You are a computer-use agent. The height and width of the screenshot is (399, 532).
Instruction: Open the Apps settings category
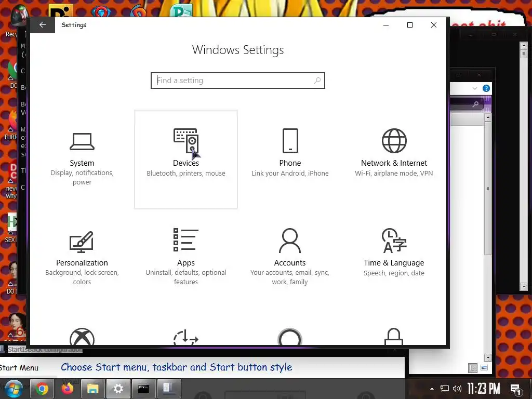tap(186, 258)
